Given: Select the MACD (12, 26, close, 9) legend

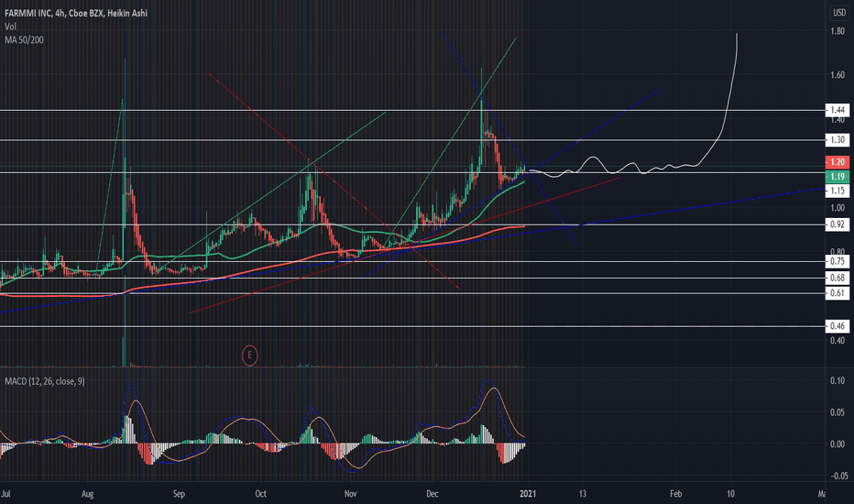Looking at the screenshot, I should [x=45, y=381].
